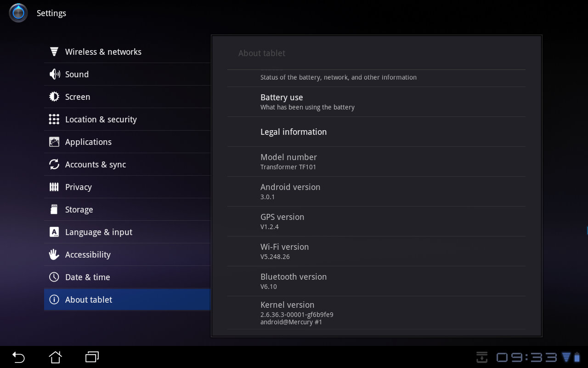This screenshot has height=368, width=588.
Task: Tap the Storage SD card icon
Action: coord(54,209)
